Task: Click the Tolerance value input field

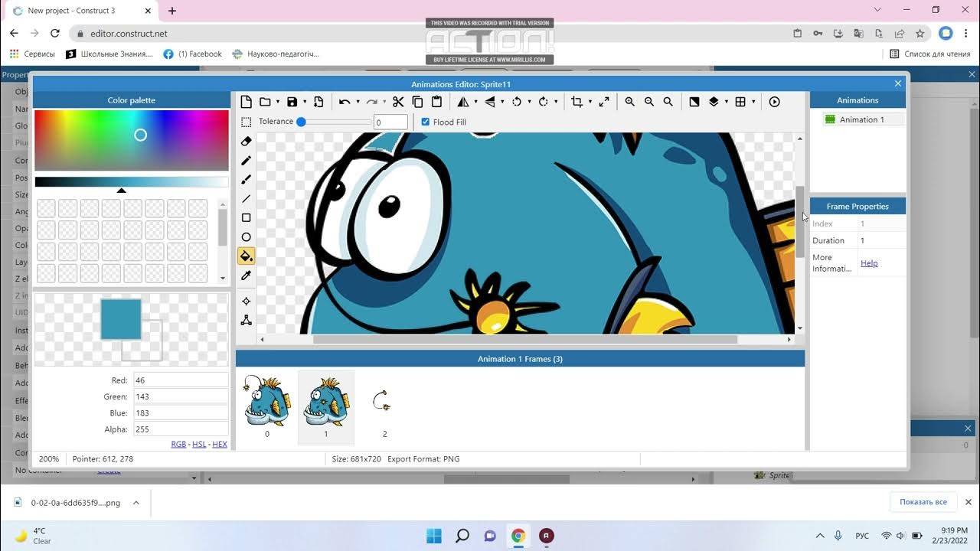Action: 390,122
